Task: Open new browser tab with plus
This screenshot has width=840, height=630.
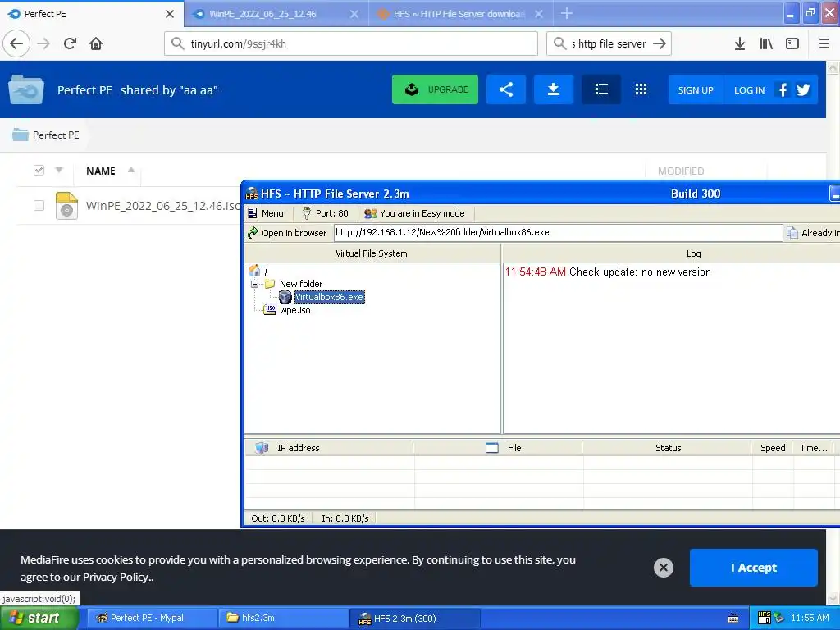Action: pyautogui.click(x=566, y=13)
